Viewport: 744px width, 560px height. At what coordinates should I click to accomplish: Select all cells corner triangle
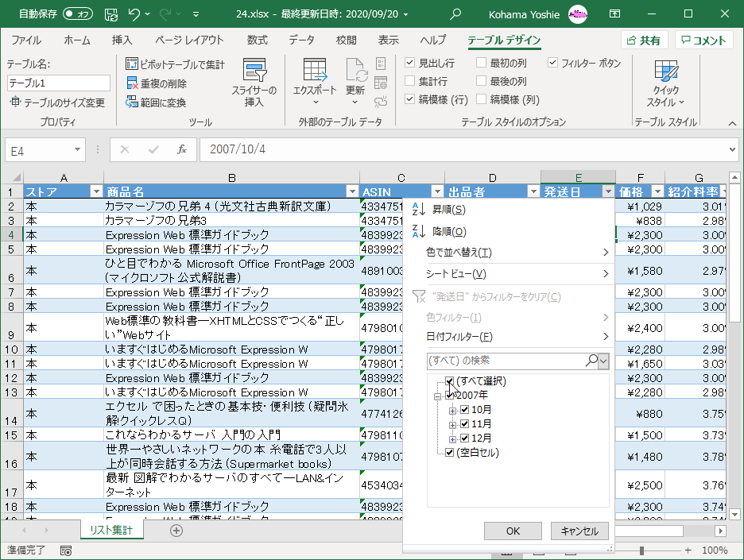click(16, 178)
